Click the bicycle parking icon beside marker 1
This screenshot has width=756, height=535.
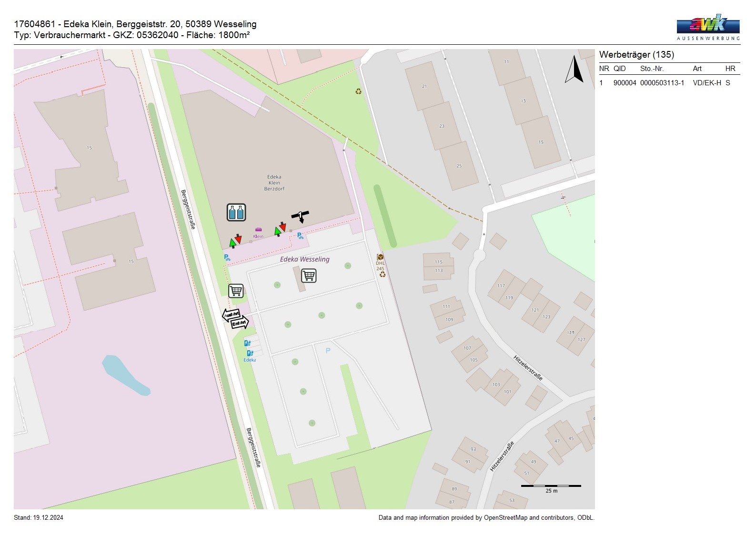coord(300,236)
